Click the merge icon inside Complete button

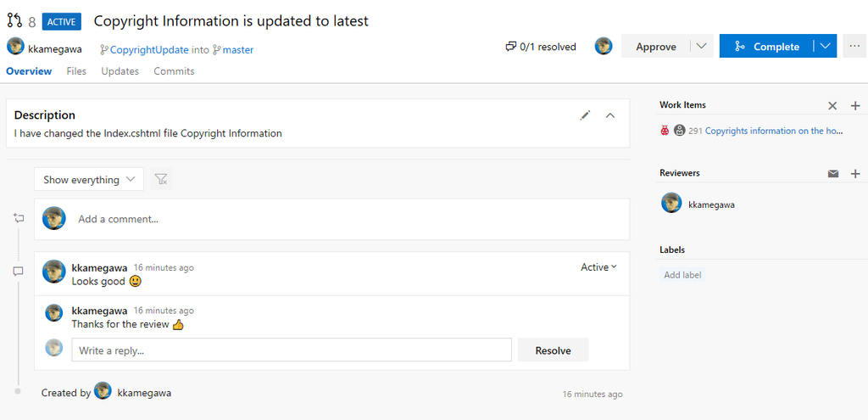[739, 47]
